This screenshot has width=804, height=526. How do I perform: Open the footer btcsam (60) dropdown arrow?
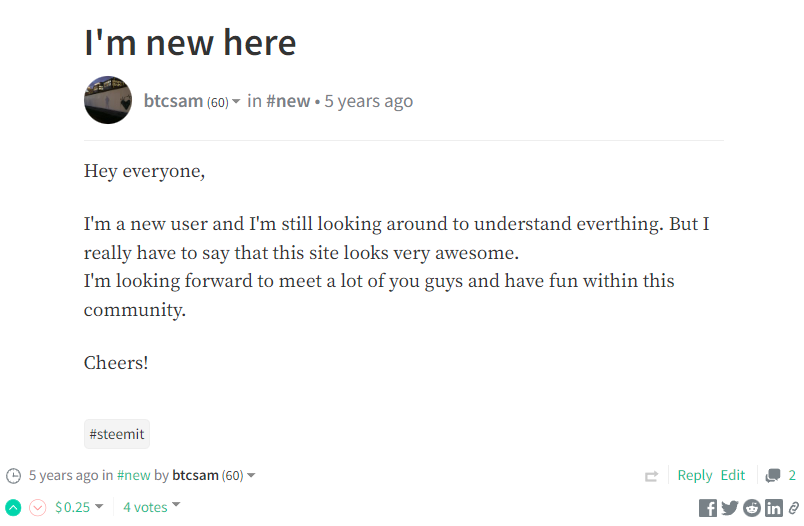point(251,476)
